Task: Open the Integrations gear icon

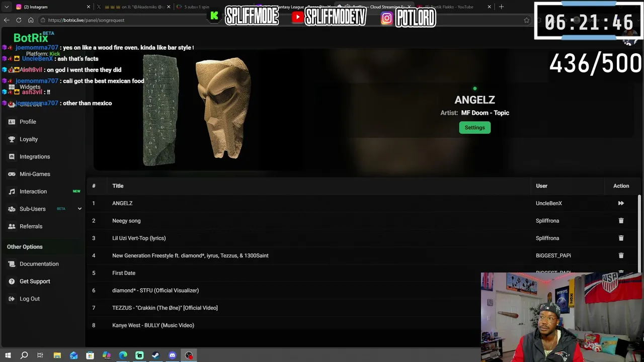Action: pyautogui.click(x=12, y=156)
